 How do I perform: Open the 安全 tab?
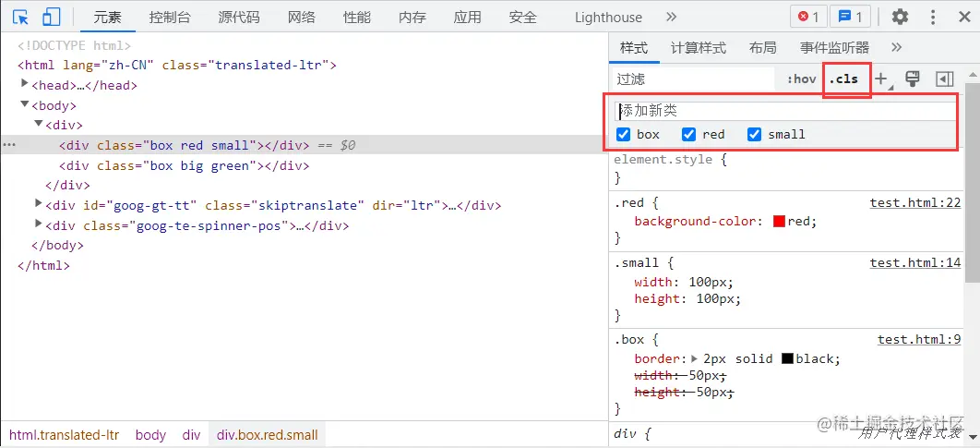tap(522, 17)
